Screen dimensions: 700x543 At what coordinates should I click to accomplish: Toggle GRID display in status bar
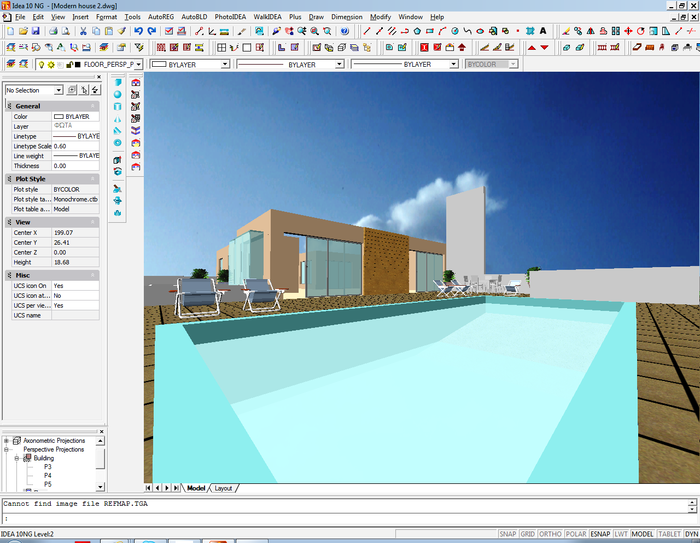529,534
